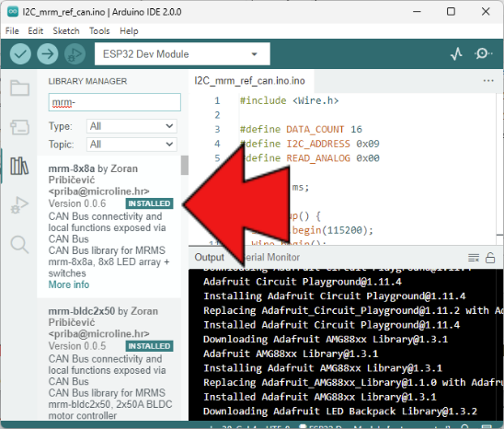Toggle the output scroll lock icon
The height and width of the screenshot is (429, 504).
(490, 258)
